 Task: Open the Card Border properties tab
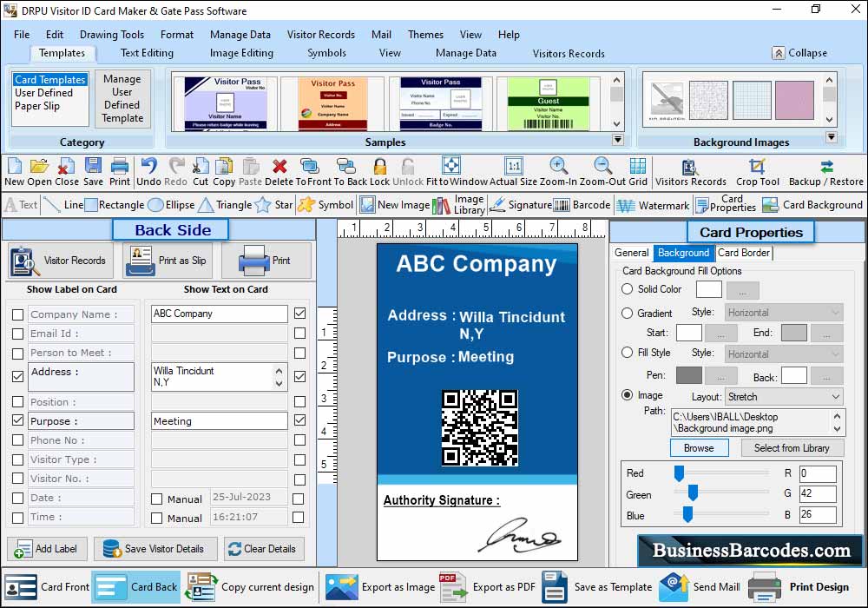[x=744, y=253]
